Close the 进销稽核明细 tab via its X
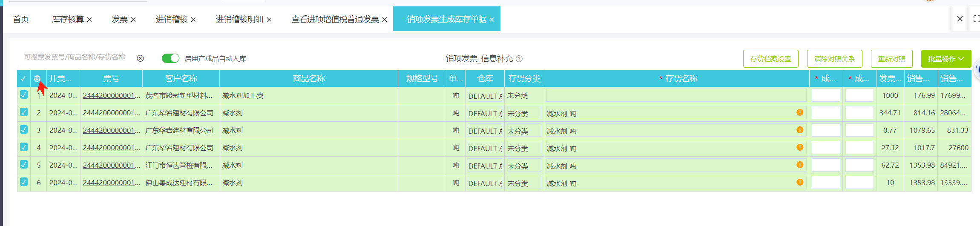 click(269, 20)
